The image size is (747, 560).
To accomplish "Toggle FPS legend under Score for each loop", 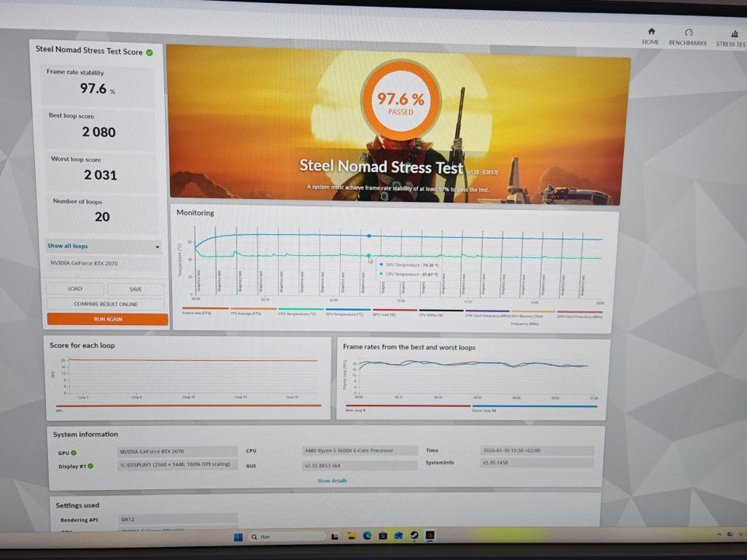I will [188, 408].
